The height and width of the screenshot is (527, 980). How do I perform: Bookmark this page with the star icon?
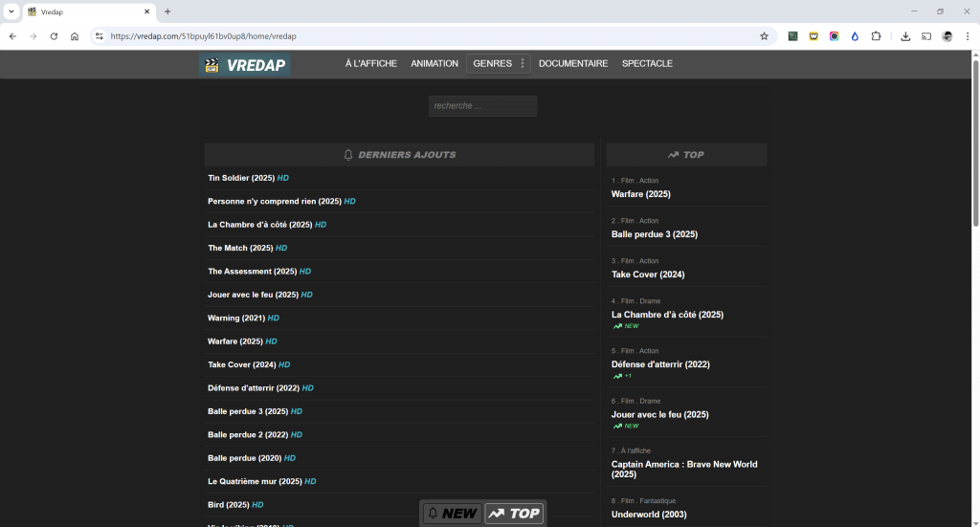pyautogui.click(x=764, y=36)
